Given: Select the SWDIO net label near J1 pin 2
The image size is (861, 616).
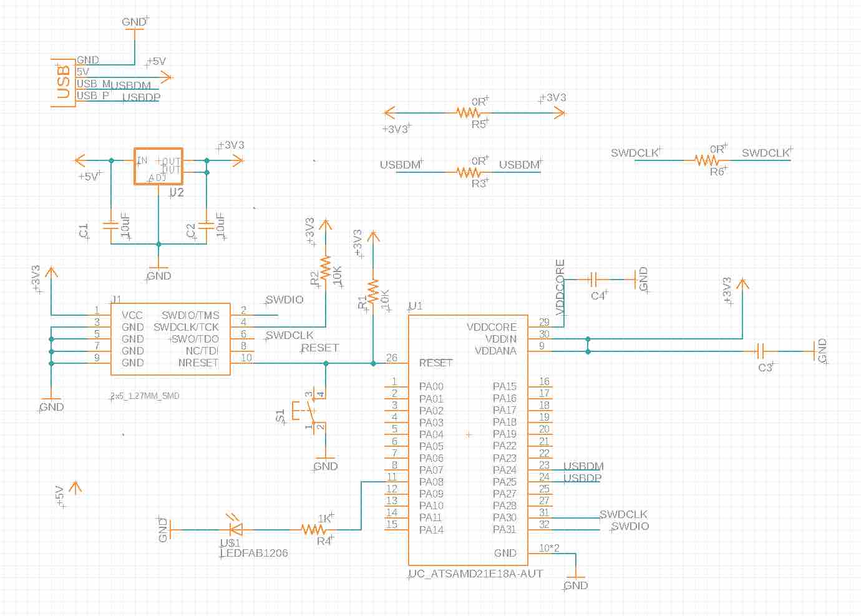Looking at the screenshot, I should pyautogui.click(x=285, y=300).
